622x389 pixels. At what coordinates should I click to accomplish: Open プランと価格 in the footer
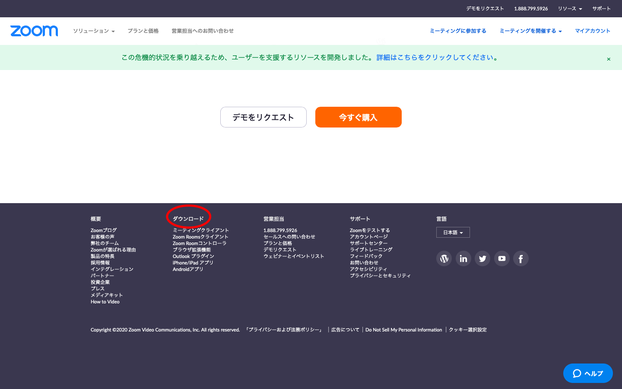278,243
